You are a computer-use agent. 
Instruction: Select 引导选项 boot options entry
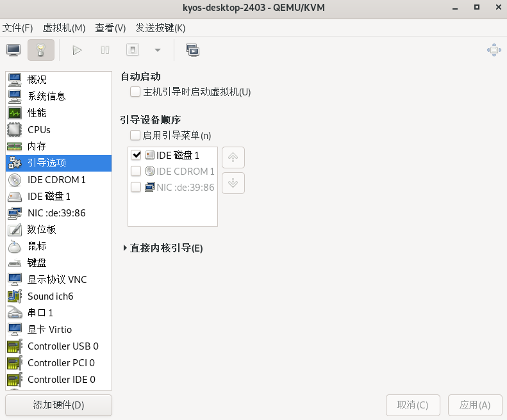tap(59, 163)
